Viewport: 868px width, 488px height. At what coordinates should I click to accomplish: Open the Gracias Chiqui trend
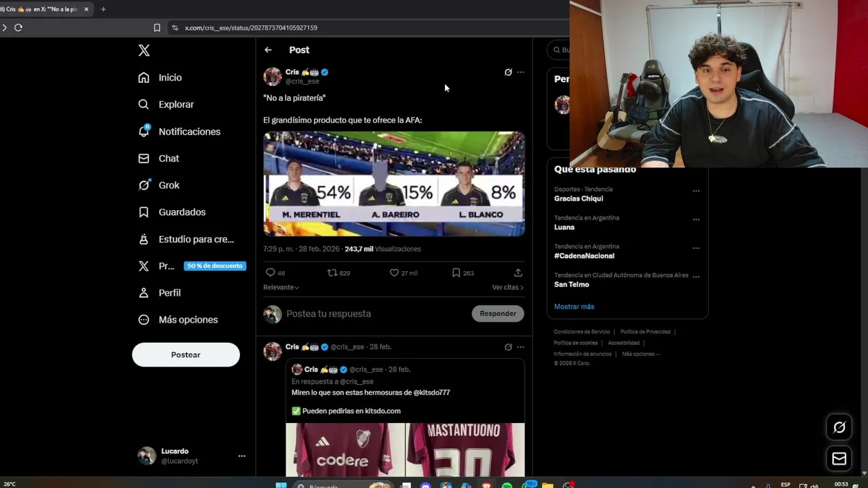point(578,199)
